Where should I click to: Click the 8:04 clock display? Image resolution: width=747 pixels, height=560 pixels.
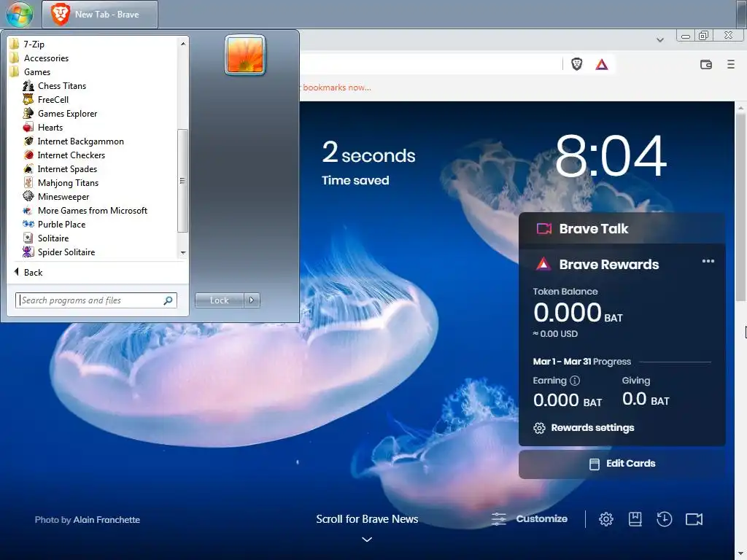pyautogui.click(x=611, y=156)
